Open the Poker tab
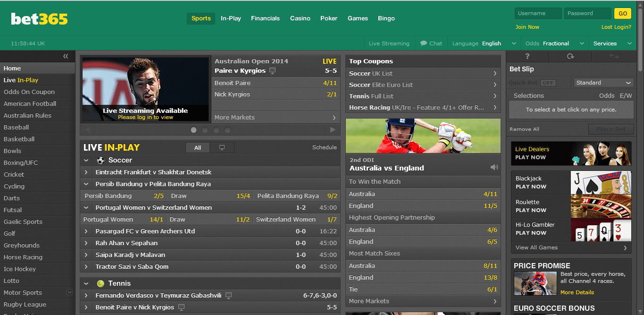The width and height of the screenshot is (644, 315). (x=329, y=18)
